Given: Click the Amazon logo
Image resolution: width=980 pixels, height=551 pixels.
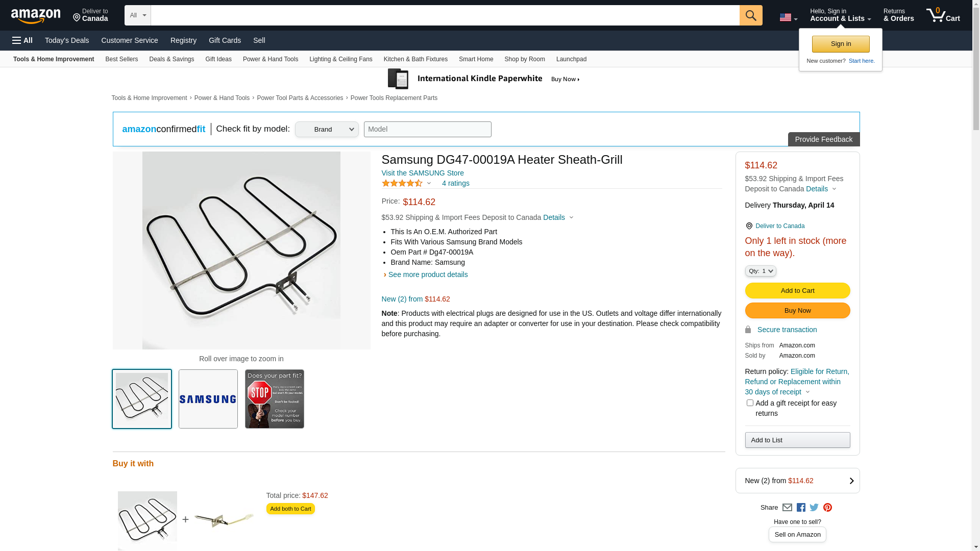Looking at the screenshot, I should point(36,16).
